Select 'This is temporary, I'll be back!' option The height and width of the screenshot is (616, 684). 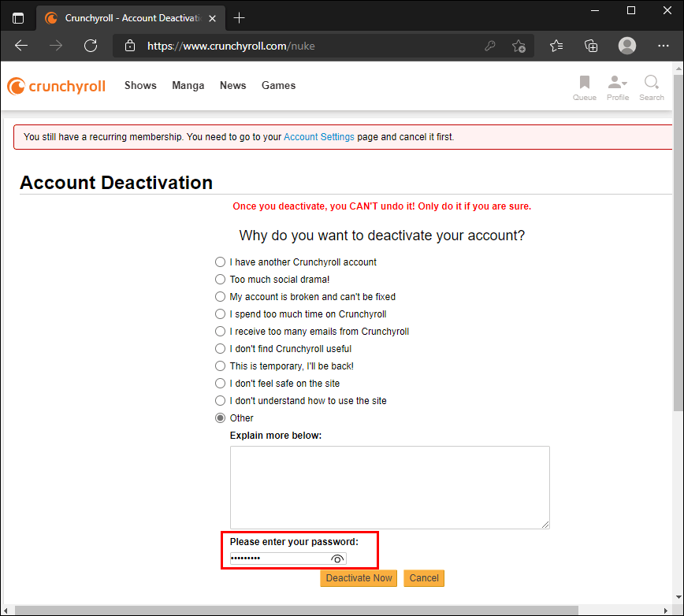click(x=221, y=366)
